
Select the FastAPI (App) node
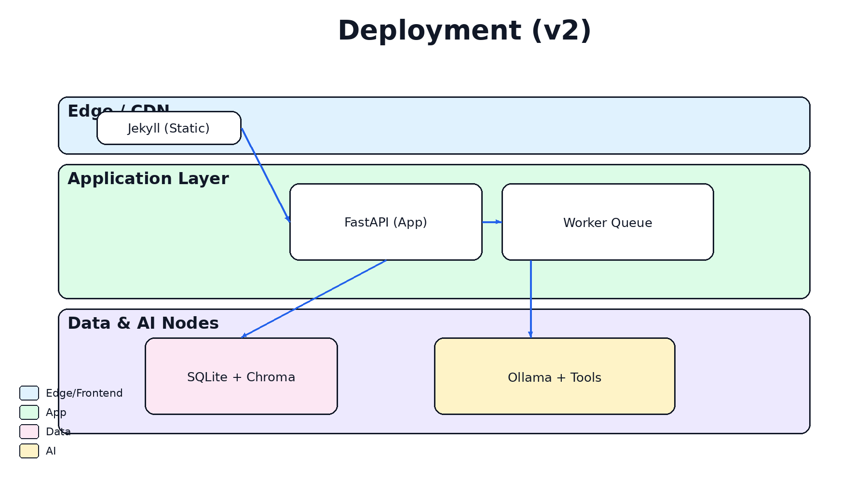click(x=385, y=222)
